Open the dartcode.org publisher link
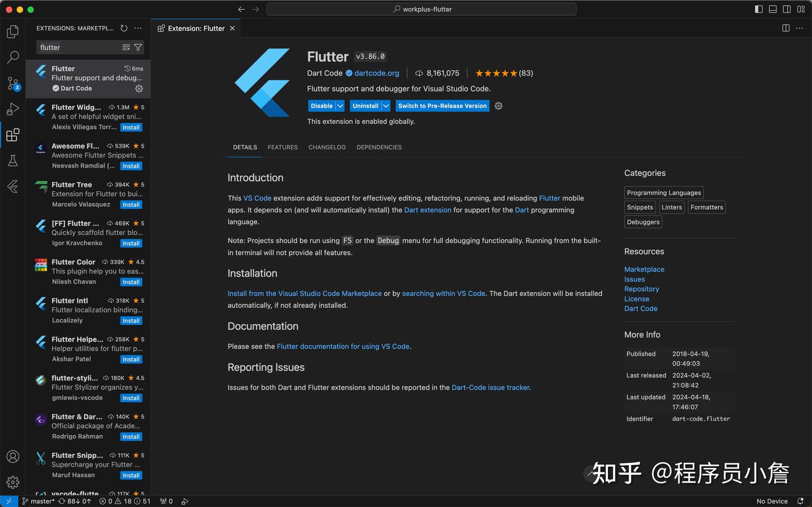812x507 pixels. coord(376,73)
